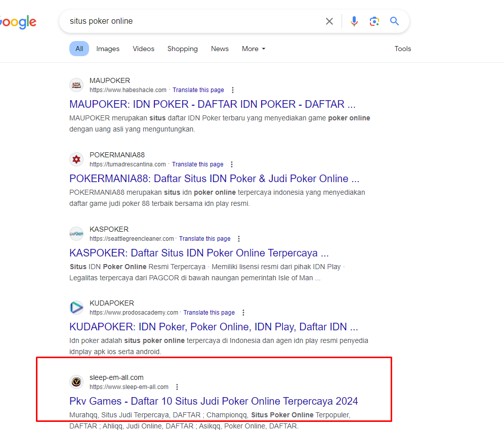Expand the More search filters dropdown

point(254,49)
